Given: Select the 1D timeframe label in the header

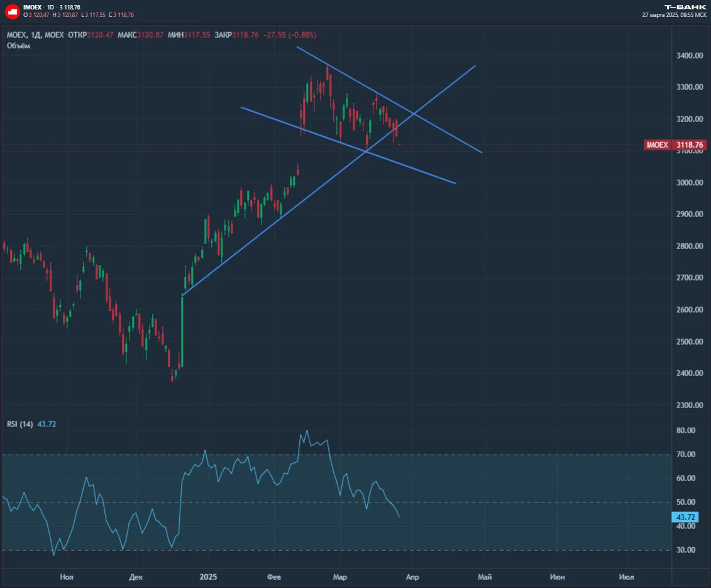Looking at the screenshot, I should click(x=50, y=8).
